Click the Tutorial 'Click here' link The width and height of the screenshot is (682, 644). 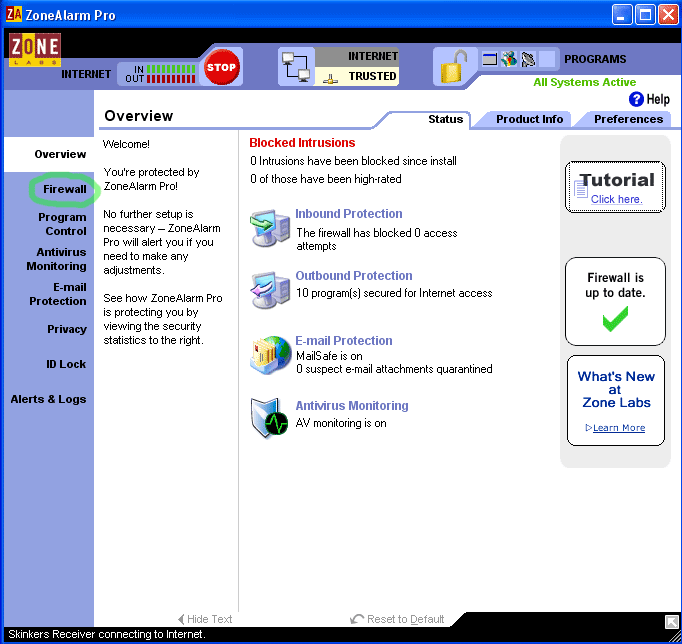coord(616,199)
